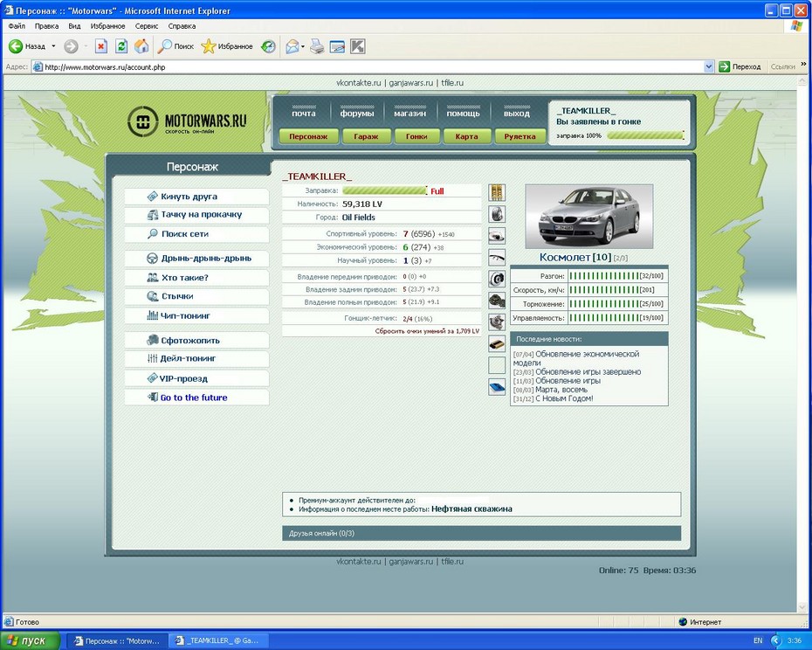Screen dimensions: 812x650
Task: Click the address bar URL field
Action: 368,67
